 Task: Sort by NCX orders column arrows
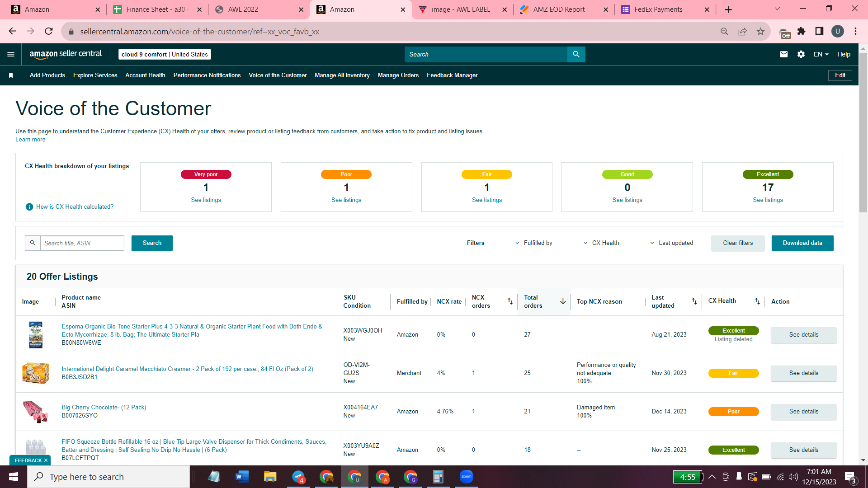click(510, 301)
